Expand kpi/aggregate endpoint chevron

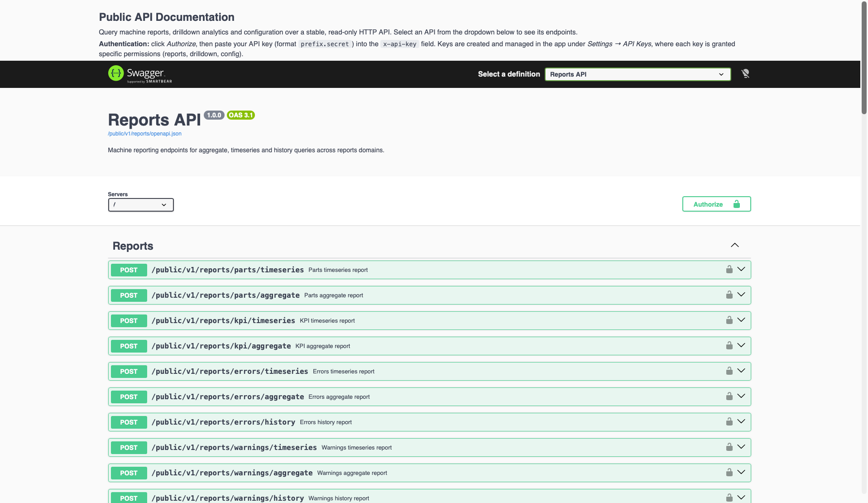[x=741, y=345]
